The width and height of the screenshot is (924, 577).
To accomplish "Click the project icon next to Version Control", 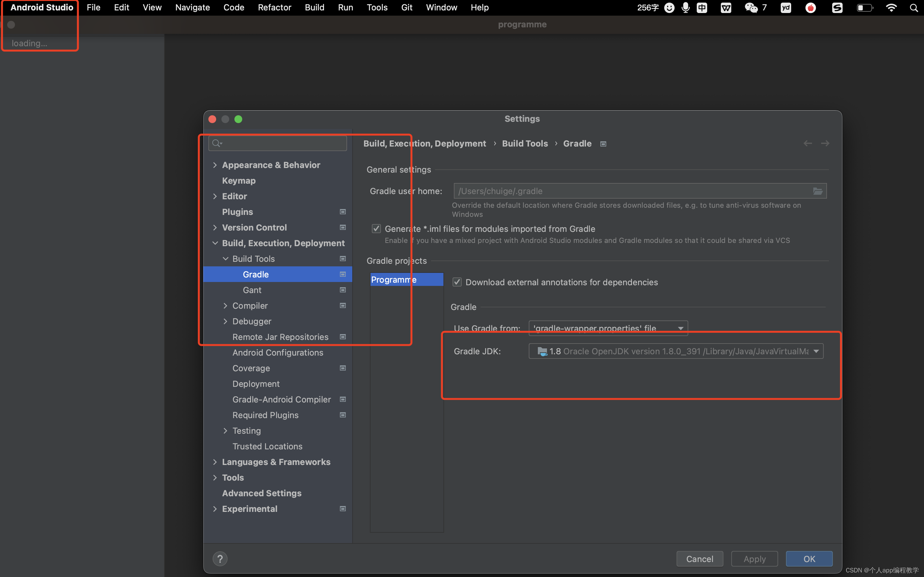I will point(343,227).
